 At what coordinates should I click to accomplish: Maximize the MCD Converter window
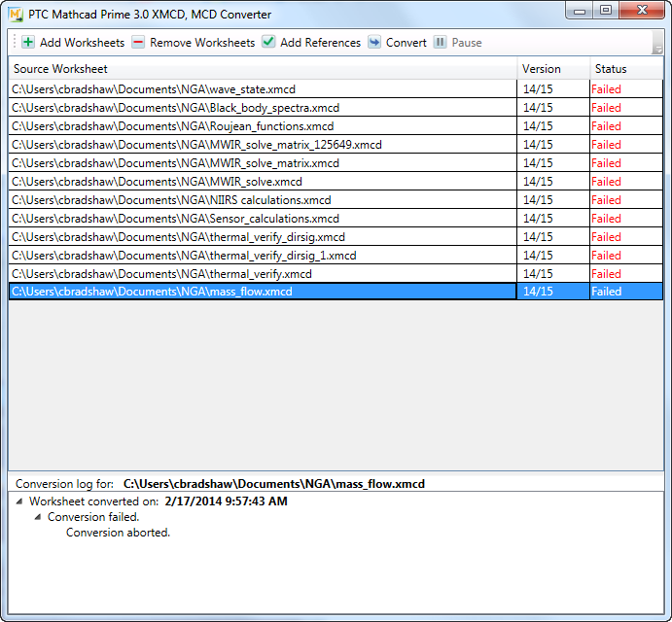(x=606, y=11)
